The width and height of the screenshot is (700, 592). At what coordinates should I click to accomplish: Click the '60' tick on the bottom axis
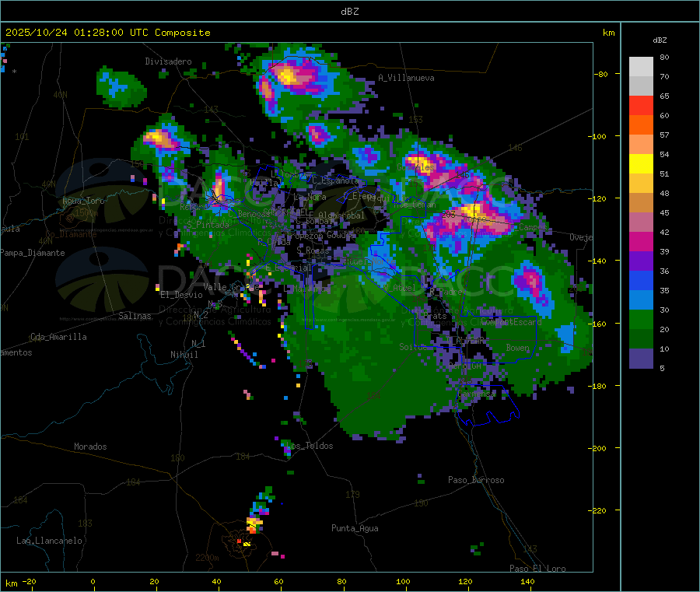pos(278,581)
